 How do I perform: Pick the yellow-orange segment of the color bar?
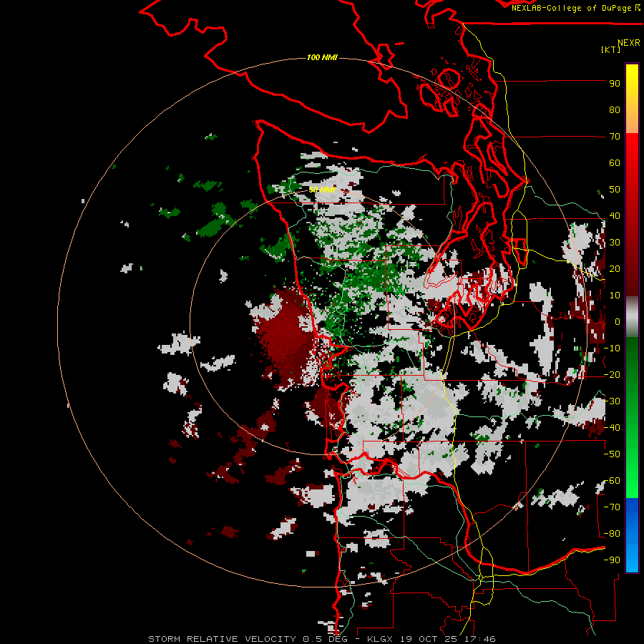pyautogui.click(x=632, y=99)
